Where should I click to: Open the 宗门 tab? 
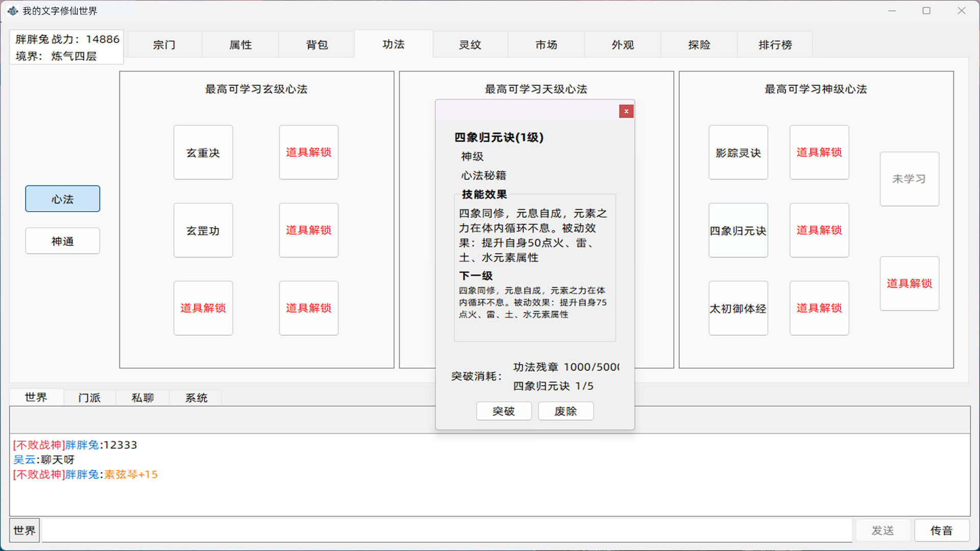click(x=163, y=44)
